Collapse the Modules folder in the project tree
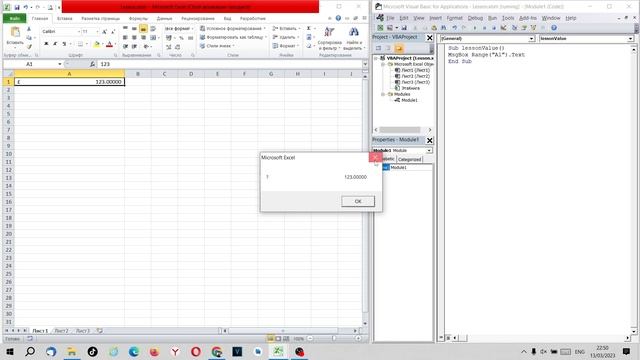The image size is (640, 360). 383,94
